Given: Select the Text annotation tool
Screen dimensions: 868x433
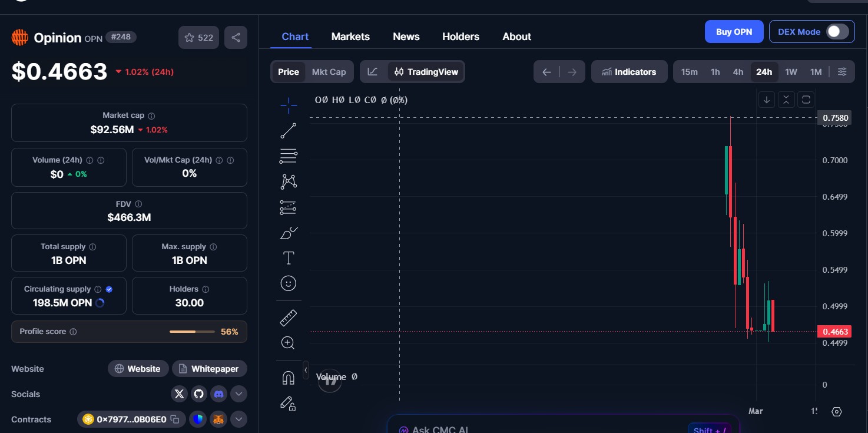Looking at the screenshot, I should (288, 257).
